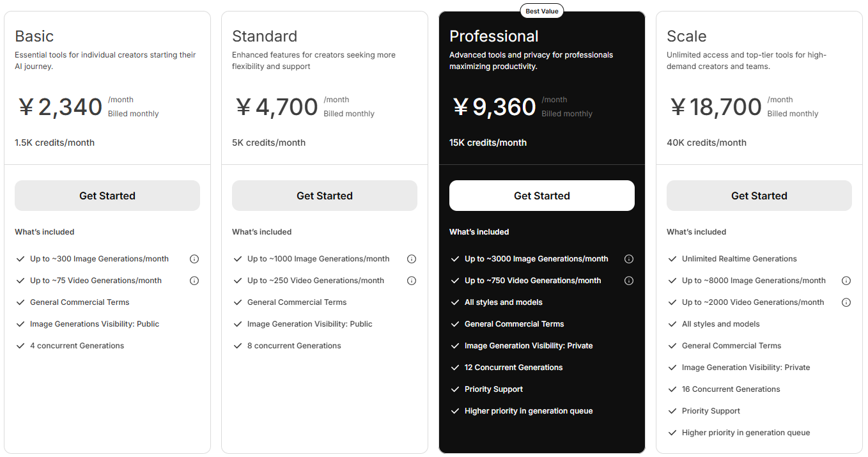Select the Professional plan title
The width and height of the screenshot is (868, 457).
(x=494, y=36)
